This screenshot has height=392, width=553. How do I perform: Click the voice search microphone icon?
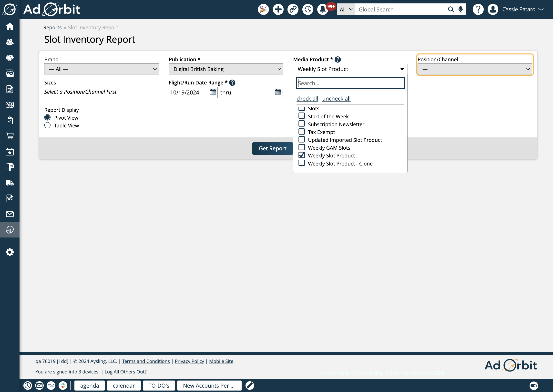(461, 10)
